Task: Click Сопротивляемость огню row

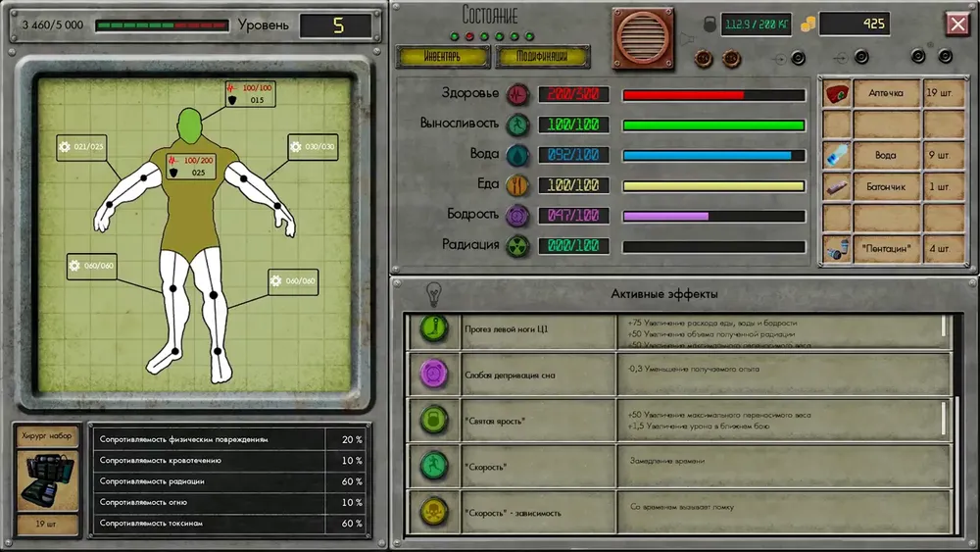Action: click(230, 502)
